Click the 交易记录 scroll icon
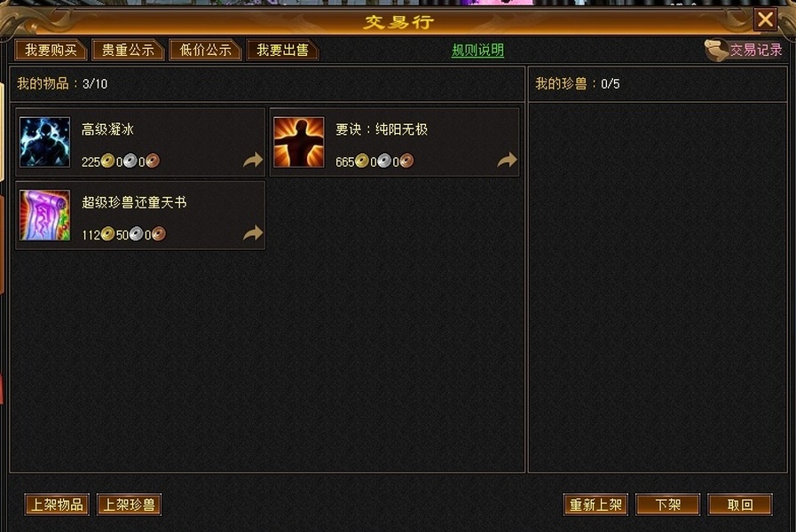 pos(716,51)
